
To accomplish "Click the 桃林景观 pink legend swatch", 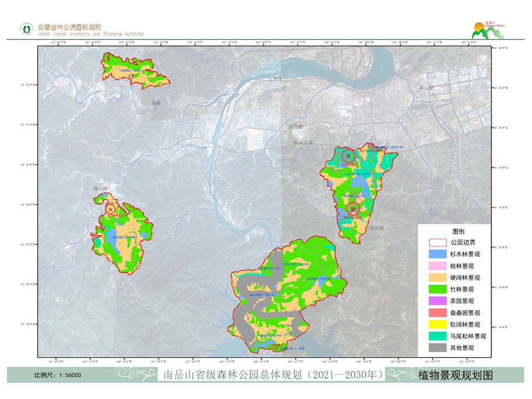I will tap(438, 266).
